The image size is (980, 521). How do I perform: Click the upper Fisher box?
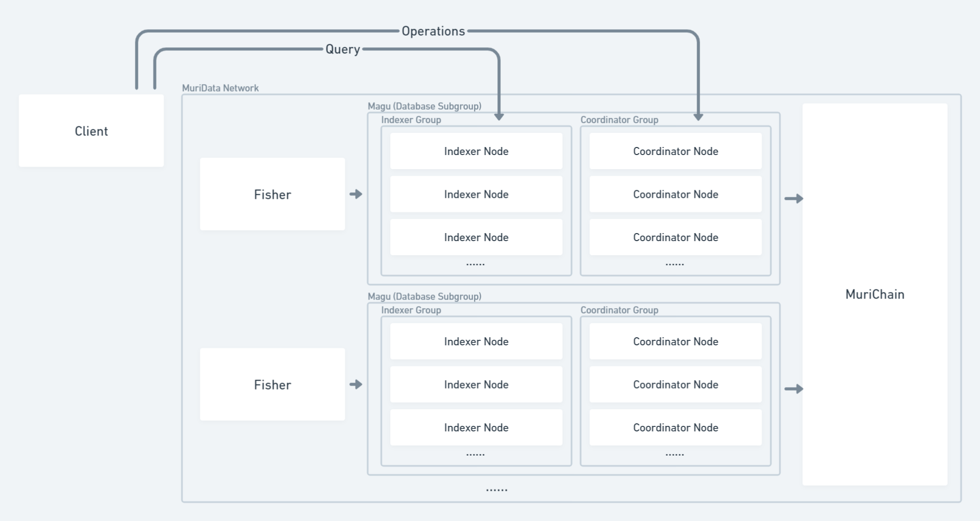coord(272,194)
